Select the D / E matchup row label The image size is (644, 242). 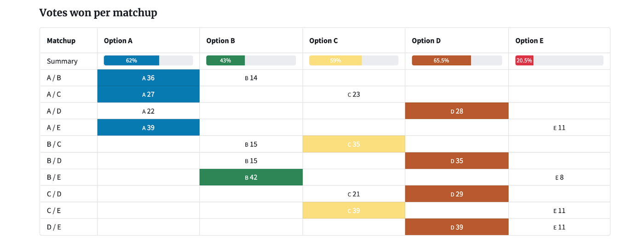(x=54, y=227)
